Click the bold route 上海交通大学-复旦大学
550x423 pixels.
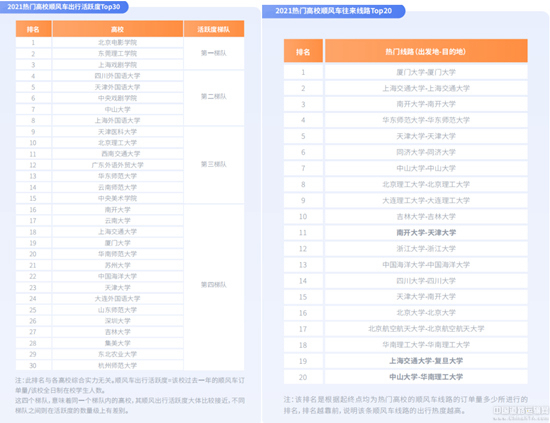pos(426,361)
